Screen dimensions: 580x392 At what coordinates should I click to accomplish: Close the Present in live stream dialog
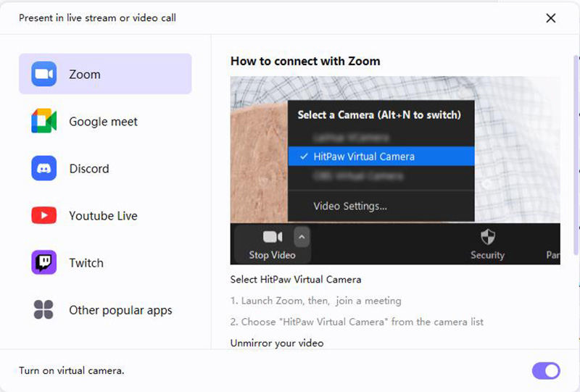pyautogui.click(x=551, y=17)
